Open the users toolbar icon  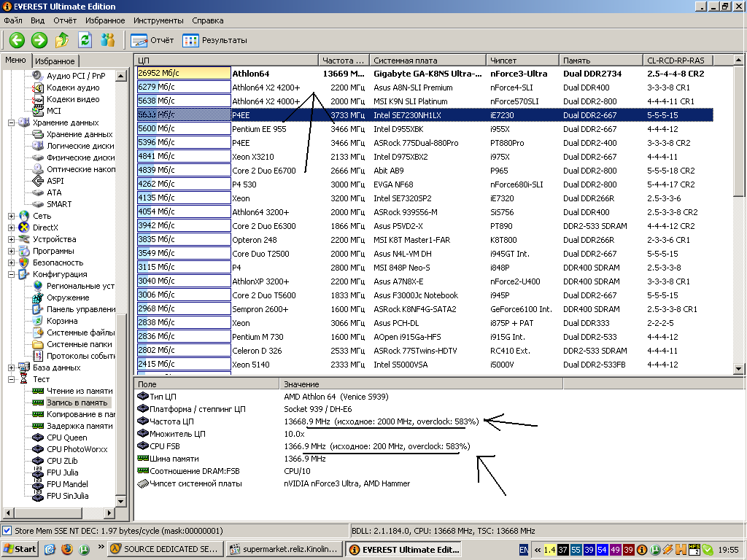click(x=108, y=40)
